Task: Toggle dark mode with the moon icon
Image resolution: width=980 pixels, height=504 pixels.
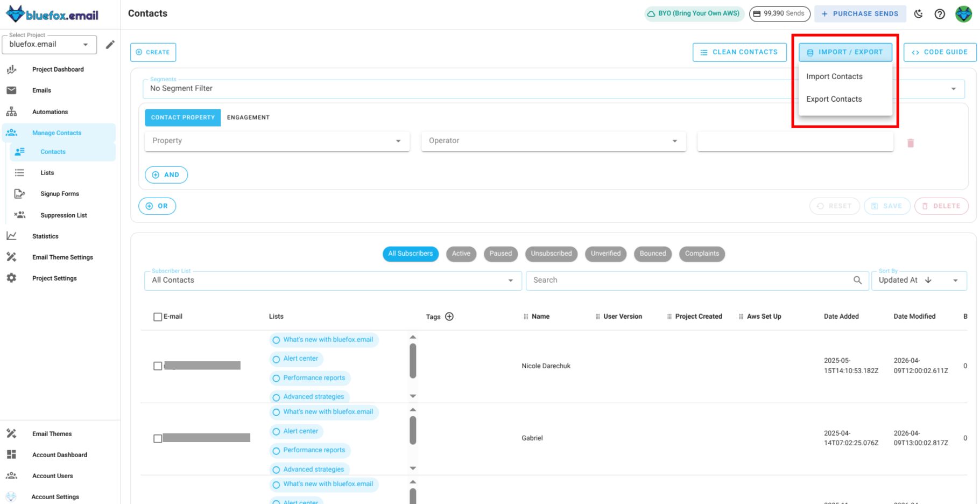Action: [919, 13]
